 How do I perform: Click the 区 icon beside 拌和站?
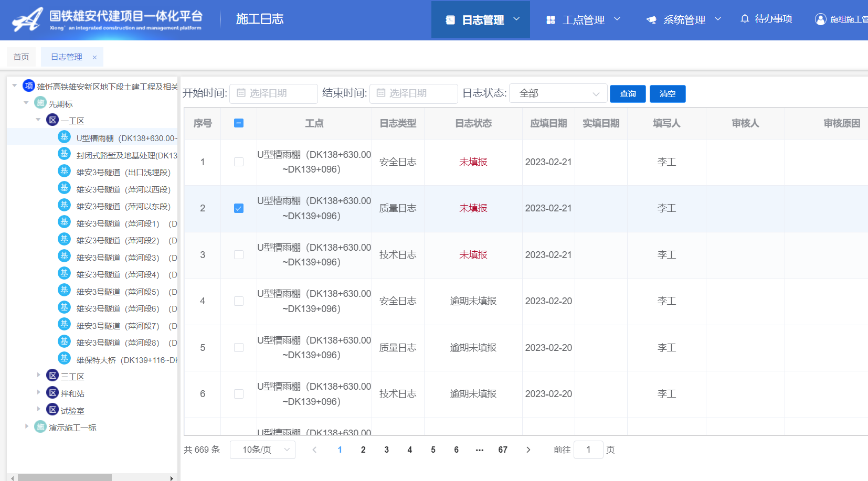tap(52, 392)
